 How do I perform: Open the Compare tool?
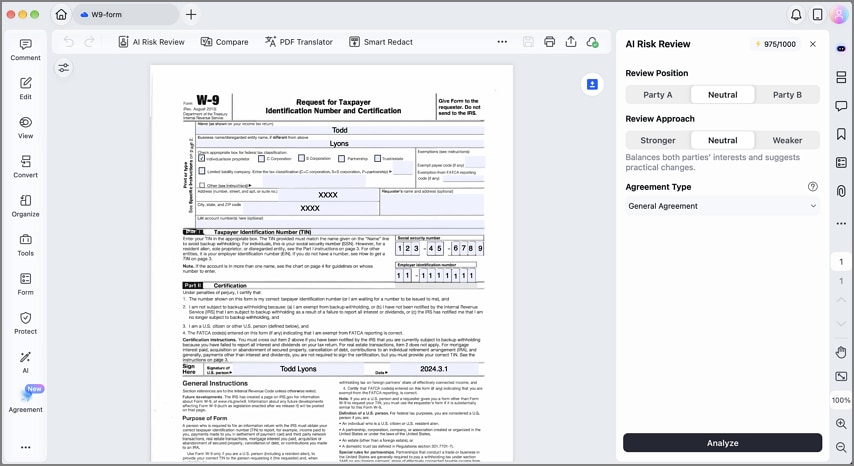pyautogui.click(x=224, y=42)
